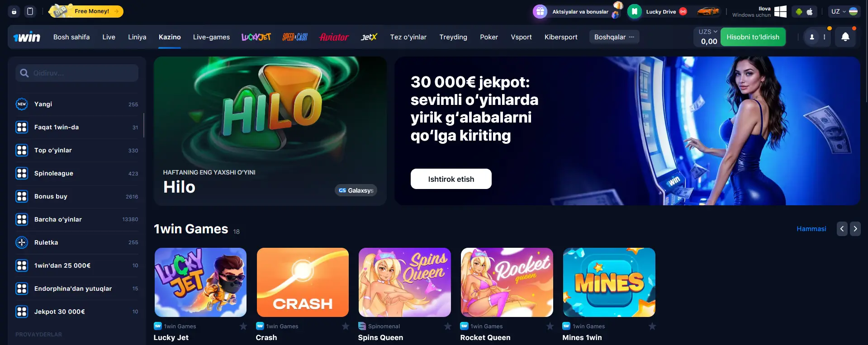Show next 1win Games carousel arrow
868x345 pixels.
click(855, 229)
